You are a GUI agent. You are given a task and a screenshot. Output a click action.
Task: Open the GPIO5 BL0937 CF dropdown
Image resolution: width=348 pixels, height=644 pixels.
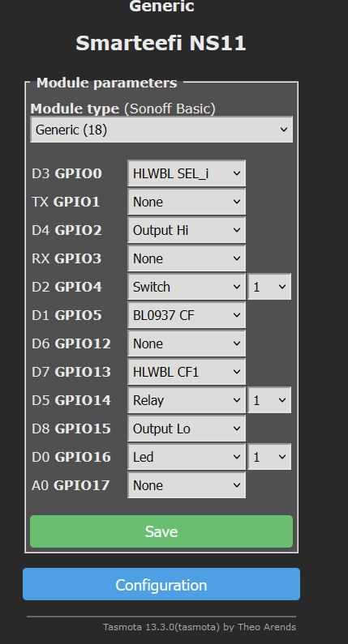pyautogui.click(x=187, y=315)
